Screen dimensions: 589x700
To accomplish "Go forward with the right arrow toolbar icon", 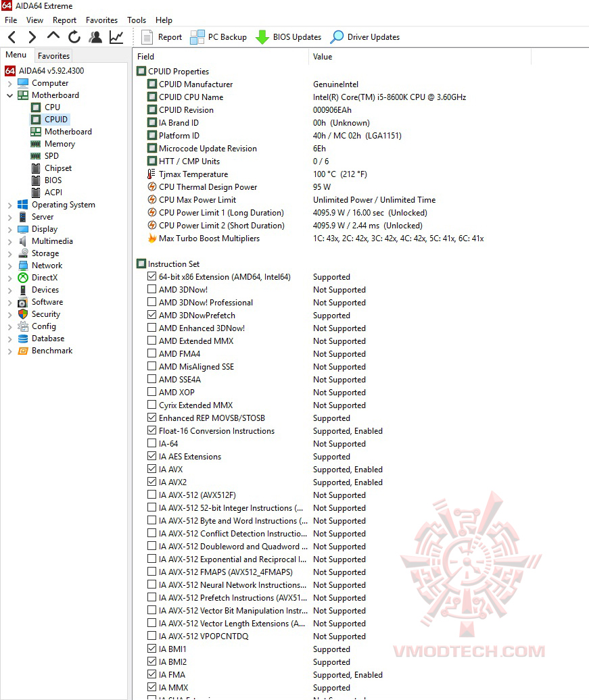I will point(32,37).
